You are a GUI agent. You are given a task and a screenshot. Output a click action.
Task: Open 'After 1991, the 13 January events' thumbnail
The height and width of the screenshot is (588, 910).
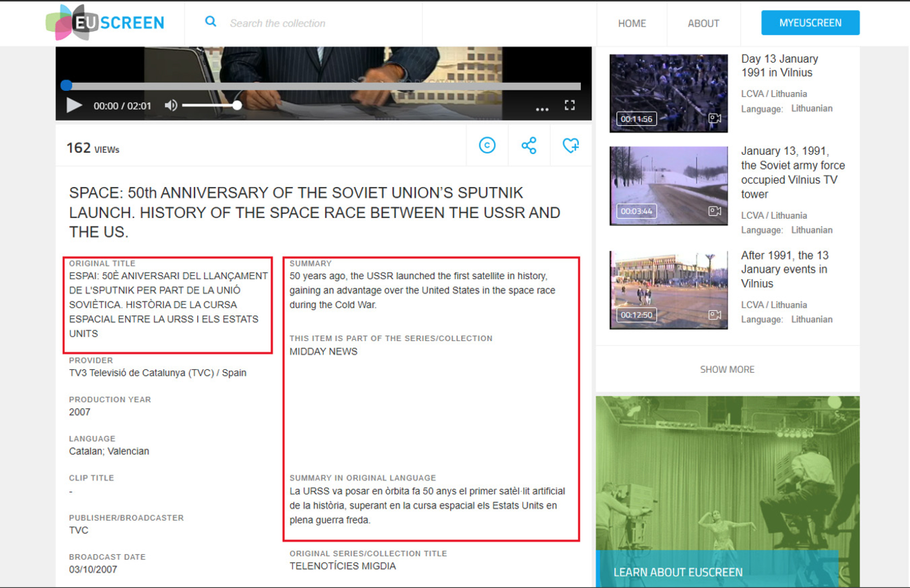(668, 290)
